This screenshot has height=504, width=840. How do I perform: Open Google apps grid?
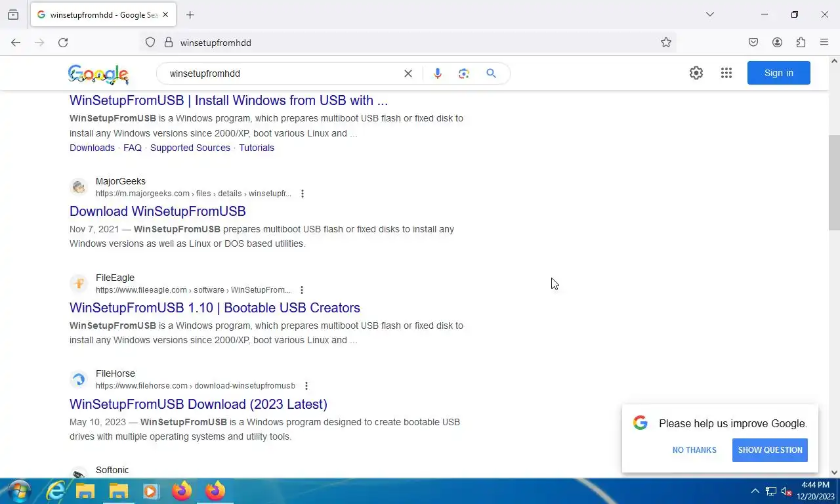coord(726,73)
